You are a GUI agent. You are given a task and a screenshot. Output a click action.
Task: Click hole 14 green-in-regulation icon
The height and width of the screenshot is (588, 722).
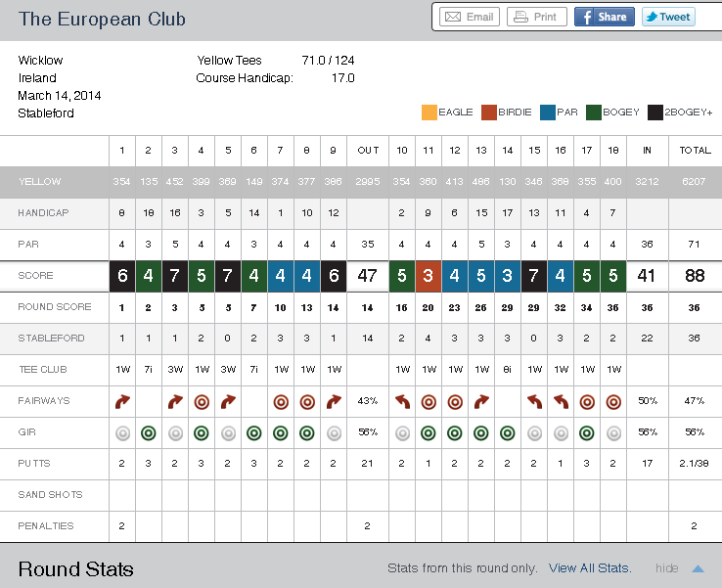tap(508, 432)
